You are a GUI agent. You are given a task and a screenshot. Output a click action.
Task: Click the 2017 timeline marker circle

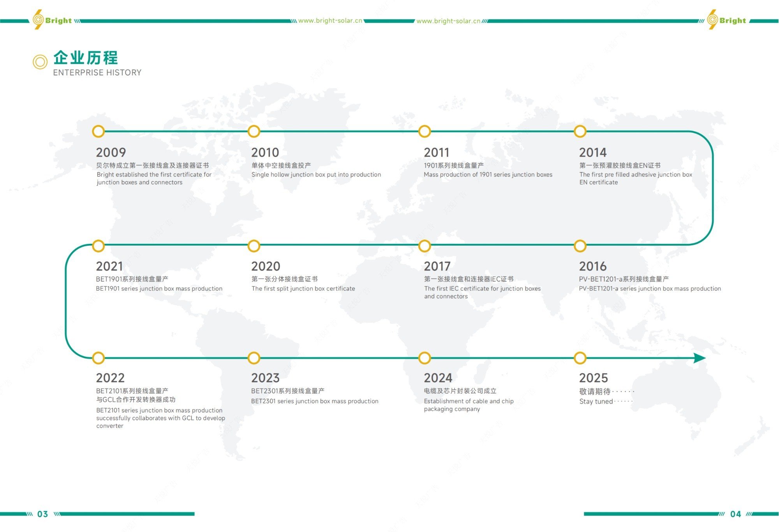424,246
